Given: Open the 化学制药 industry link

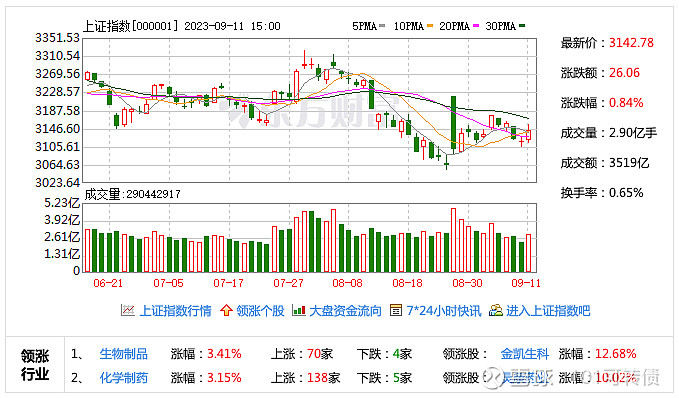Looking at the screenshot, I should coord(123,378).
